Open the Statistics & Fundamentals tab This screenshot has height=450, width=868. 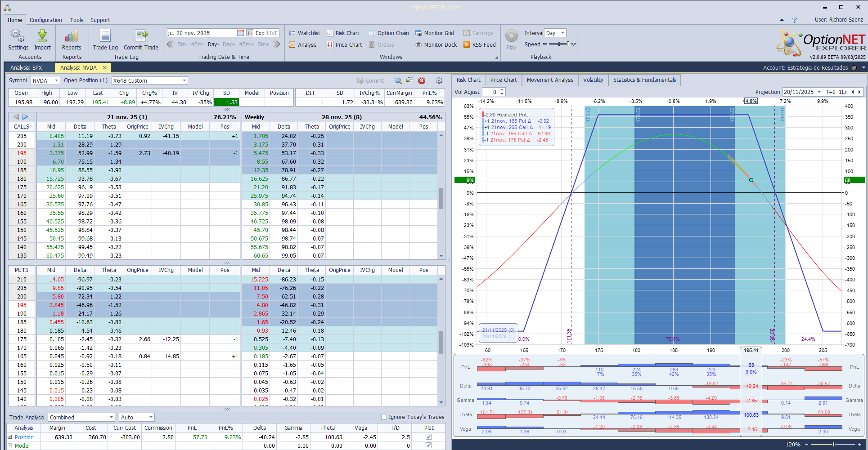644,80
